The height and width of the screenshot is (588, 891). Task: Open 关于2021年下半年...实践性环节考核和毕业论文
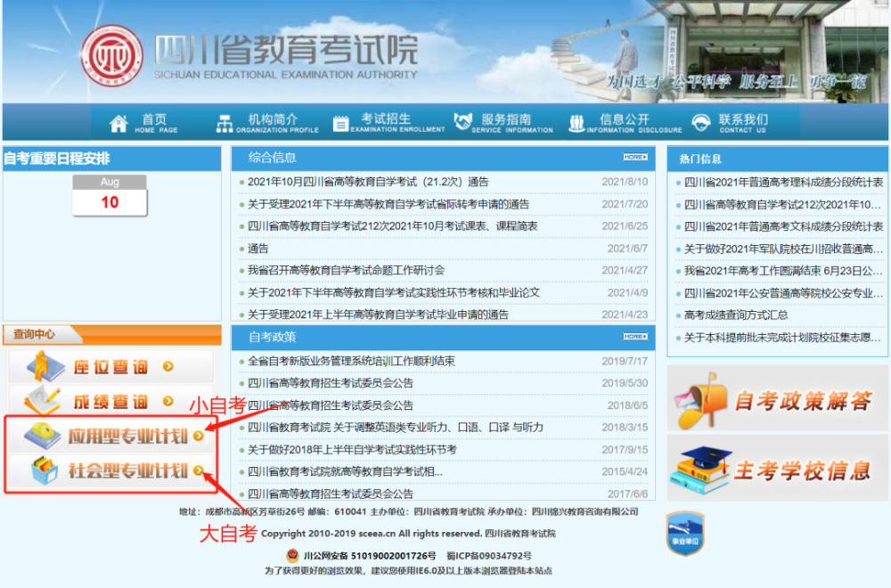pos(393,292)
